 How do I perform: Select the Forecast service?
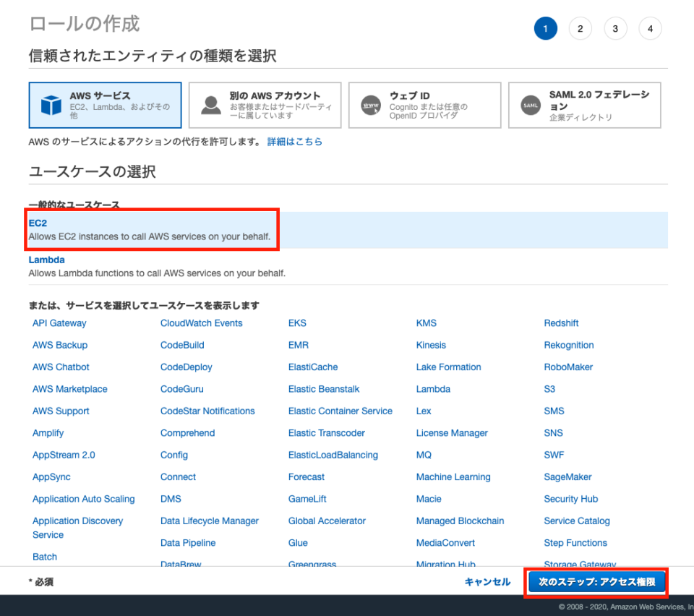coord(307,477)
